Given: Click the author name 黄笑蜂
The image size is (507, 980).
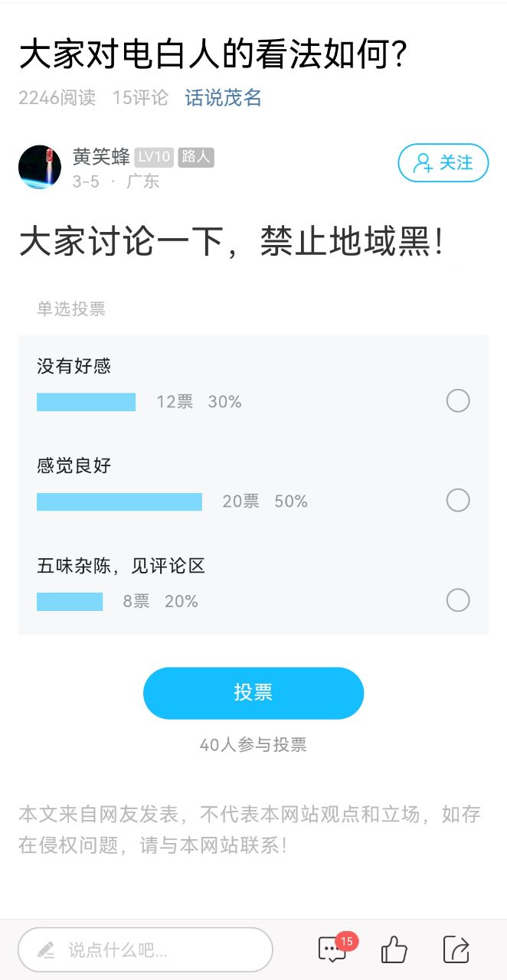Looking at the screenshot, I should (101, 157).
